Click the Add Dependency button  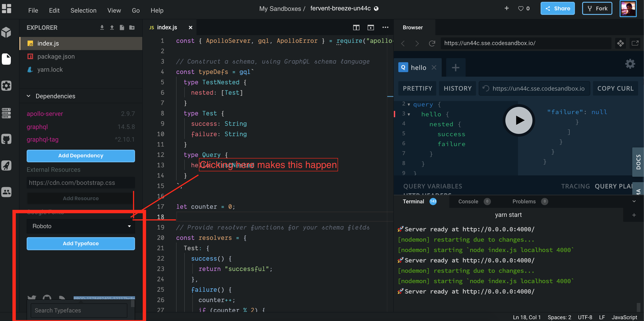click(80, 156)
